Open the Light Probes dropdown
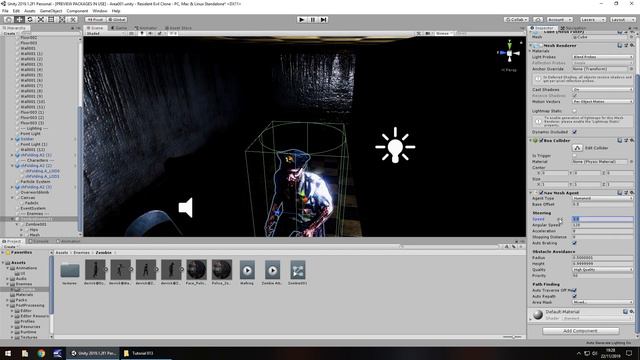Image resolution: width=640 pixels, height=360 pixels. coord(602,57)
